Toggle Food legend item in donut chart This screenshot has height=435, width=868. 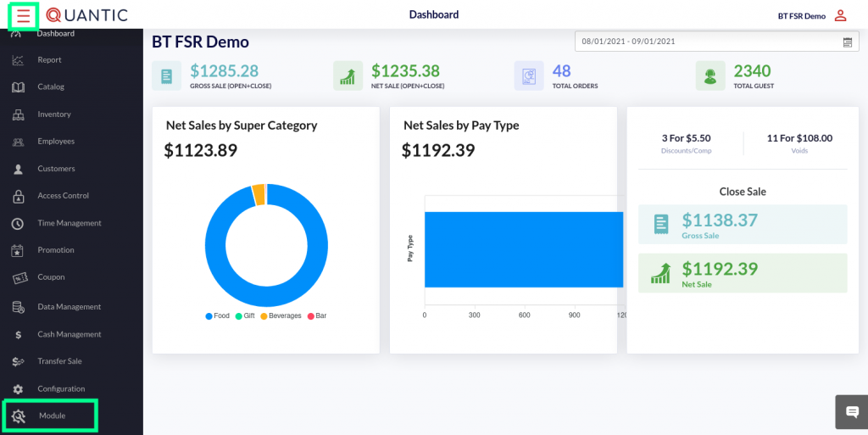coord(217,316)
